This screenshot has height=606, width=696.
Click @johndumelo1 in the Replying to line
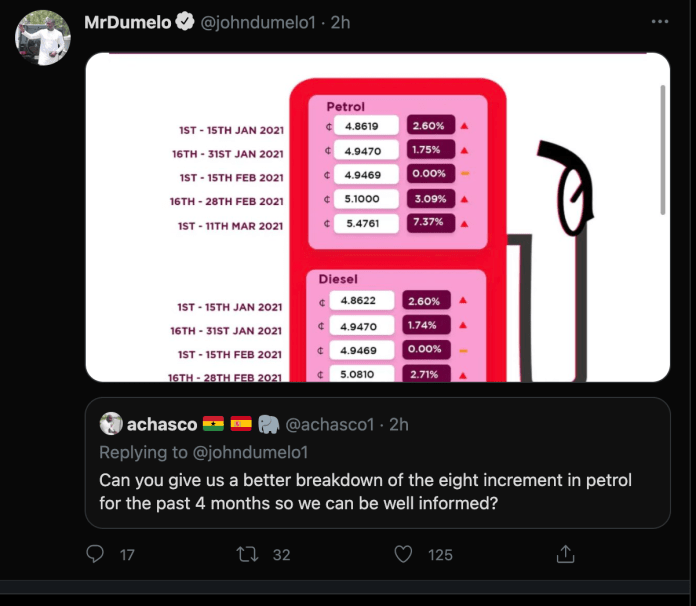point(250,452)
